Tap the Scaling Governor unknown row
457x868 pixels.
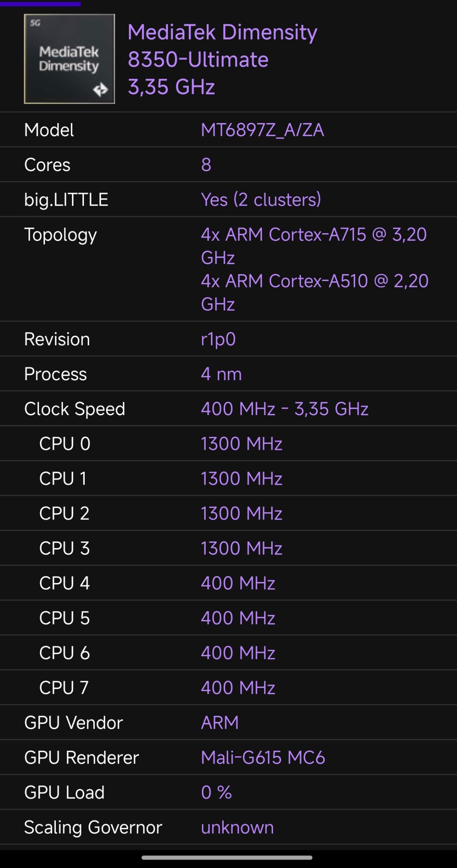tap(228, 827)
